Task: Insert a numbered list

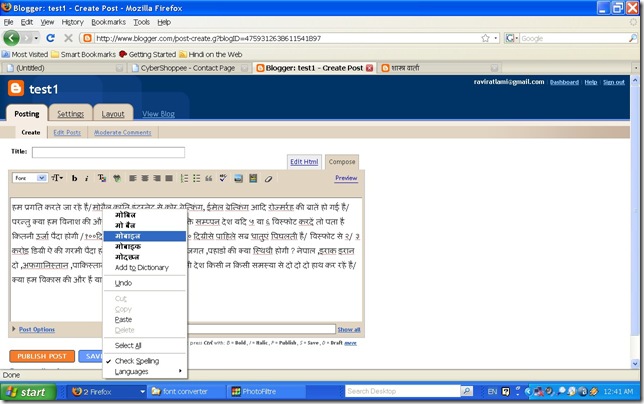Action: click(x=184, y=178)
